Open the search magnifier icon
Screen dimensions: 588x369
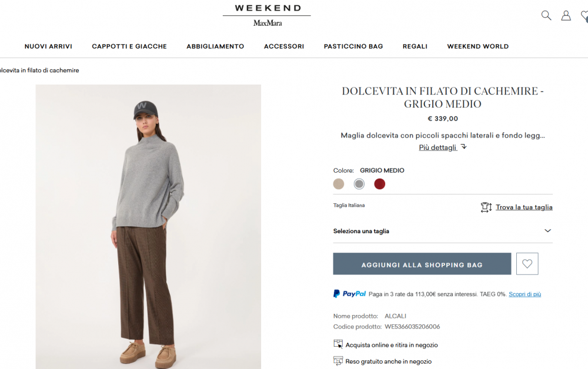click(x=546, y=15)
